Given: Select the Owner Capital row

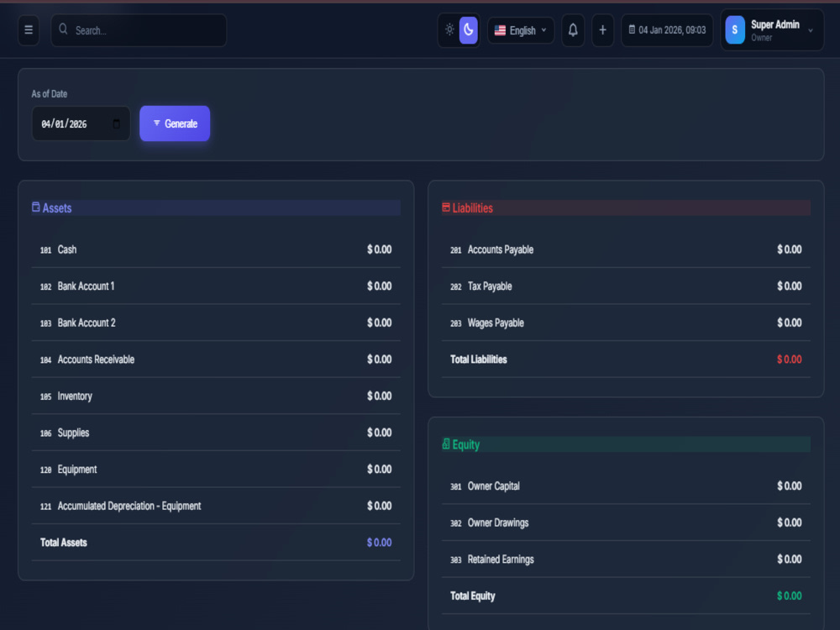Looking at the screenshot, I should (626, 486).
